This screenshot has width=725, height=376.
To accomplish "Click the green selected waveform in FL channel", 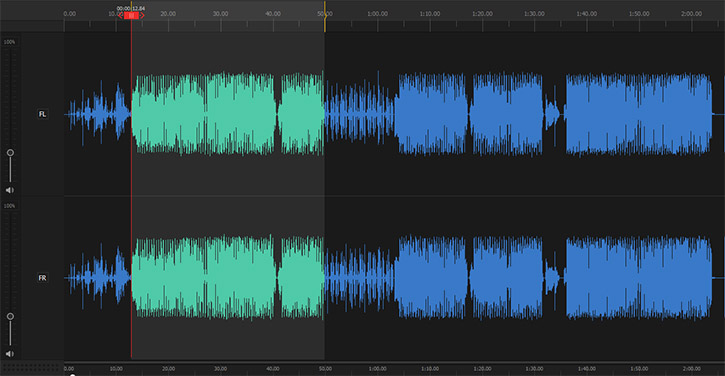I will [x=228, y=113].
